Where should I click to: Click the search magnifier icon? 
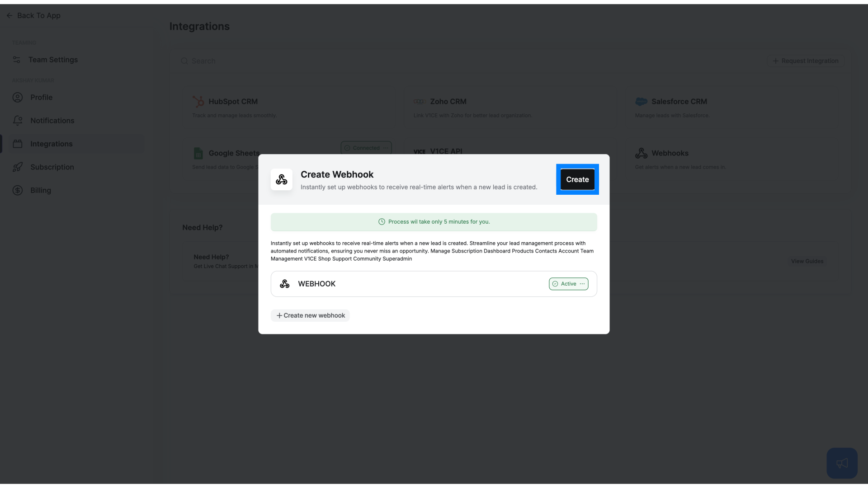point(184,61)
